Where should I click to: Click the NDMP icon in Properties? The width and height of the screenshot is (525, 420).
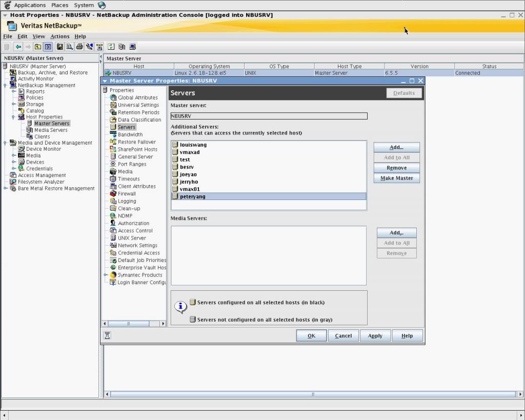point(113,216)
